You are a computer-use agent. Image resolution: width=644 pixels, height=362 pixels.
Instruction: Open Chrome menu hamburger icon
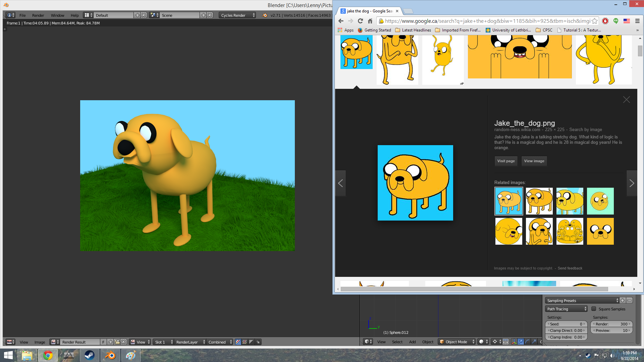pos(637,21)
